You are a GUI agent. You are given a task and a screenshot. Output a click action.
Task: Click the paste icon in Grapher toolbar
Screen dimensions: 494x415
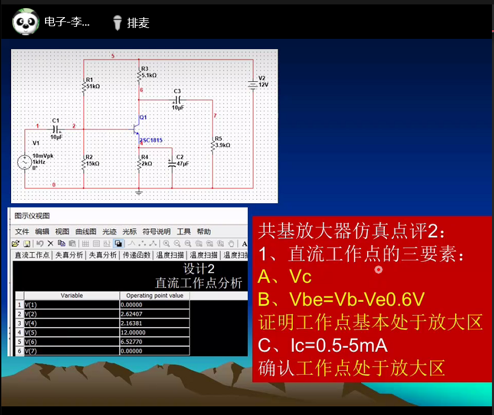click(72, 244)
